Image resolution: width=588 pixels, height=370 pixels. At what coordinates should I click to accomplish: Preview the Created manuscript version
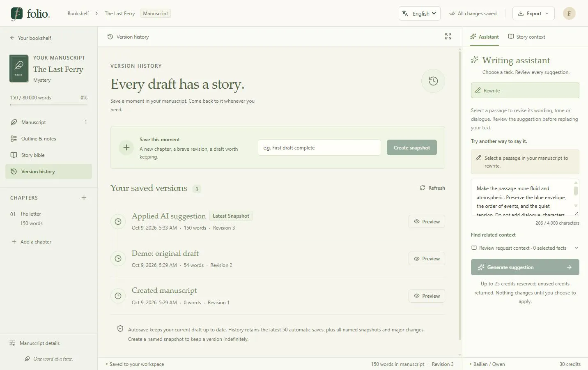427,296
